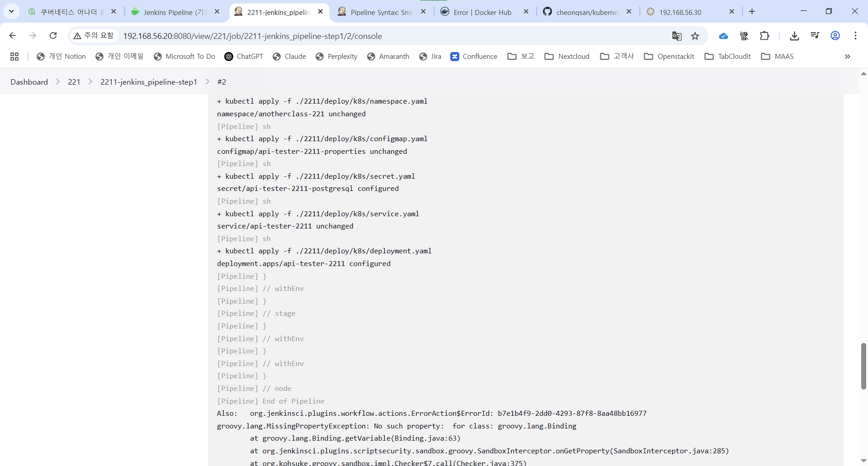Open the tab search dropdown arrow
This screenshot has height=466, width=868.
[11, 12]
